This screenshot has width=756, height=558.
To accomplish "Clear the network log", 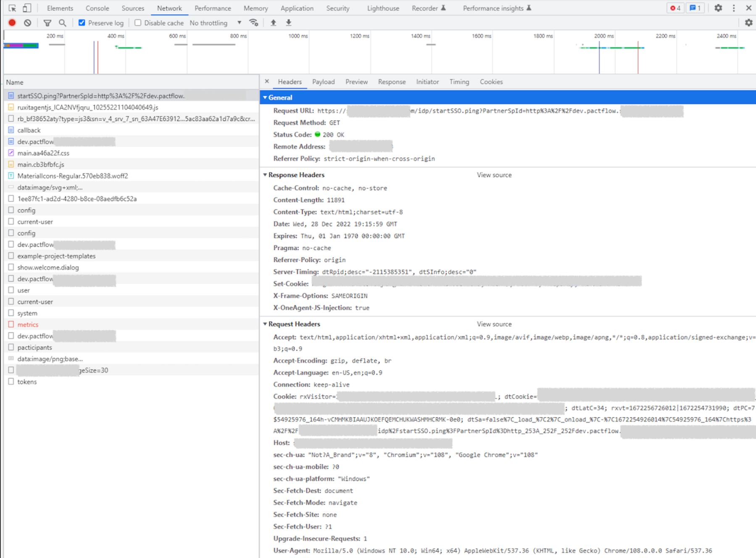I will 27,23.
